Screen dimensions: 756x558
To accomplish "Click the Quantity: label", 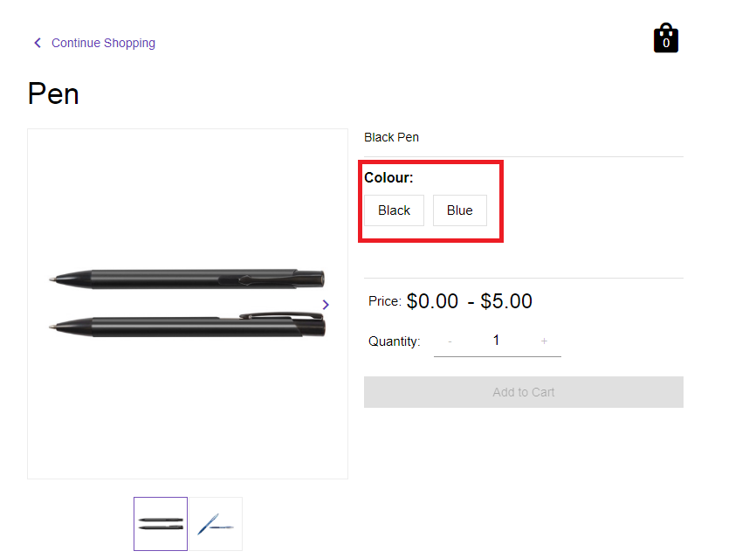I will point(394,341).
